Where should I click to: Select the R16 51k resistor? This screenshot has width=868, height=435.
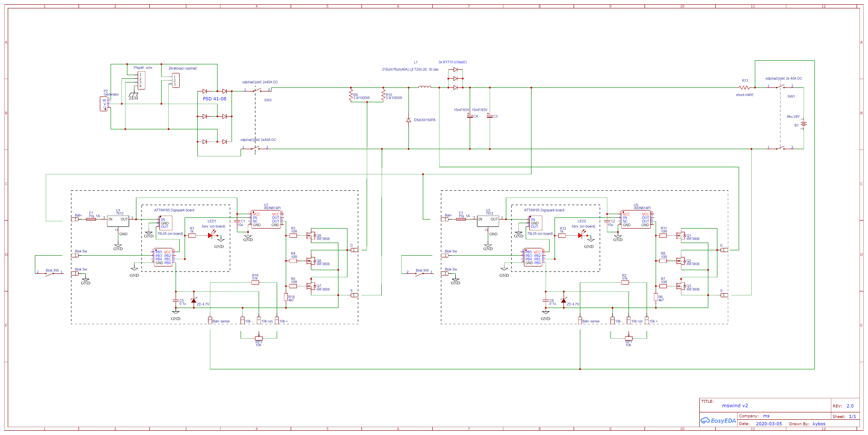click(255, 282)
